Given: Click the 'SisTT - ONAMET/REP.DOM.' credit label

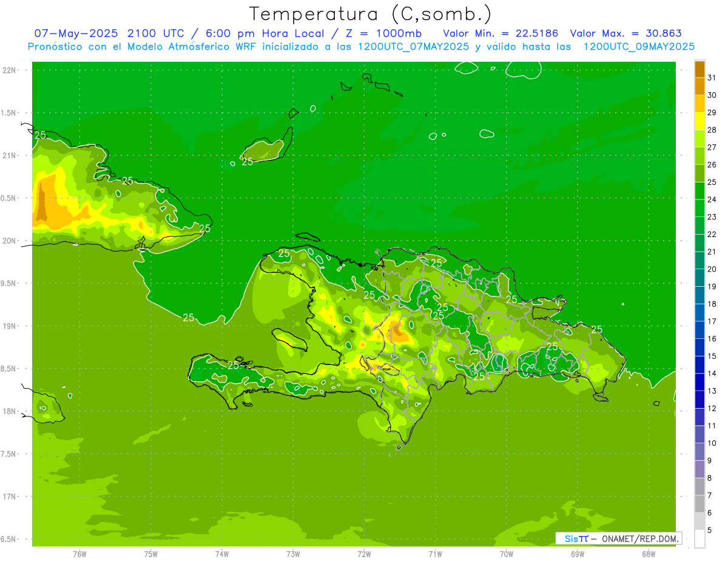Looking at the screenshot, I should [619, 538].
